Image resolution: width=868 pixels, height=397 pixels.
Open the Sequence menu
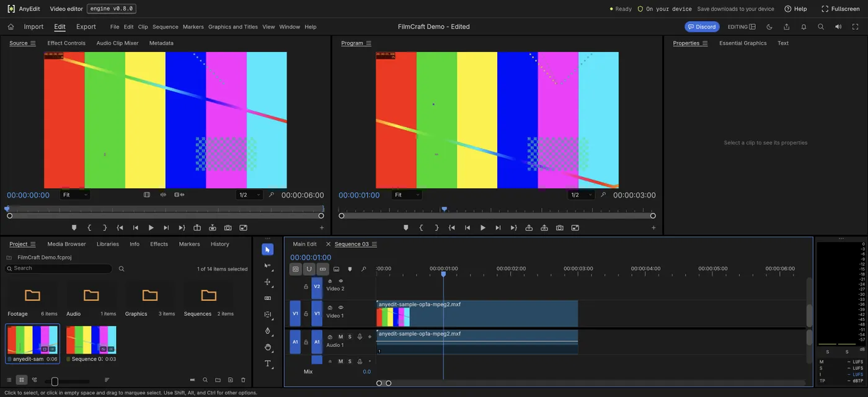tap(165, 27)
